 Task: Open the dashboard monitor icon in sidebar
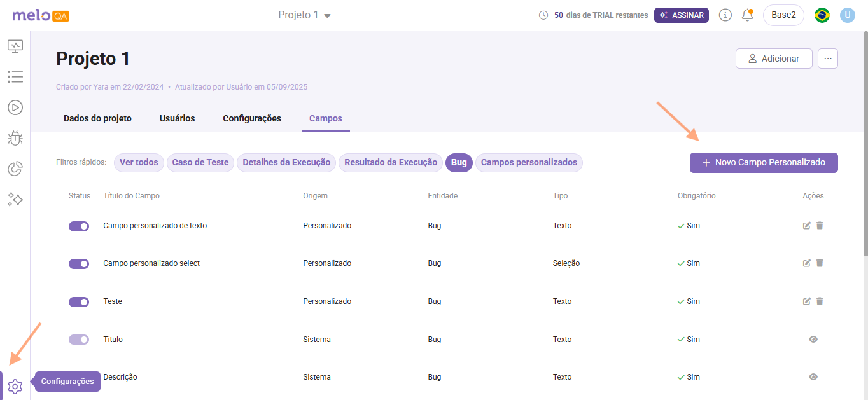pyautogui.click(x=15, y=46)
